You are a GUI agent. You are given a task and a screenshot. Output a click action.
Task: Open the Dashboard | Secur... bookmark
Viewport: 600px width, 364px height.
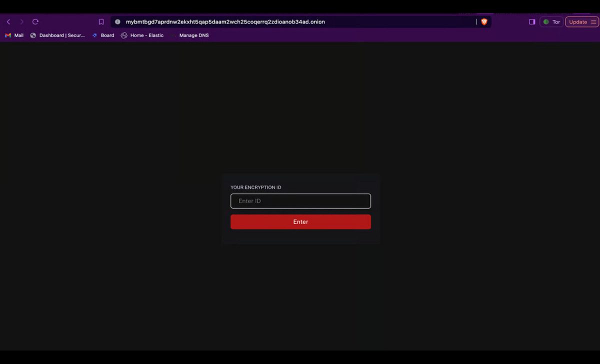61,35
